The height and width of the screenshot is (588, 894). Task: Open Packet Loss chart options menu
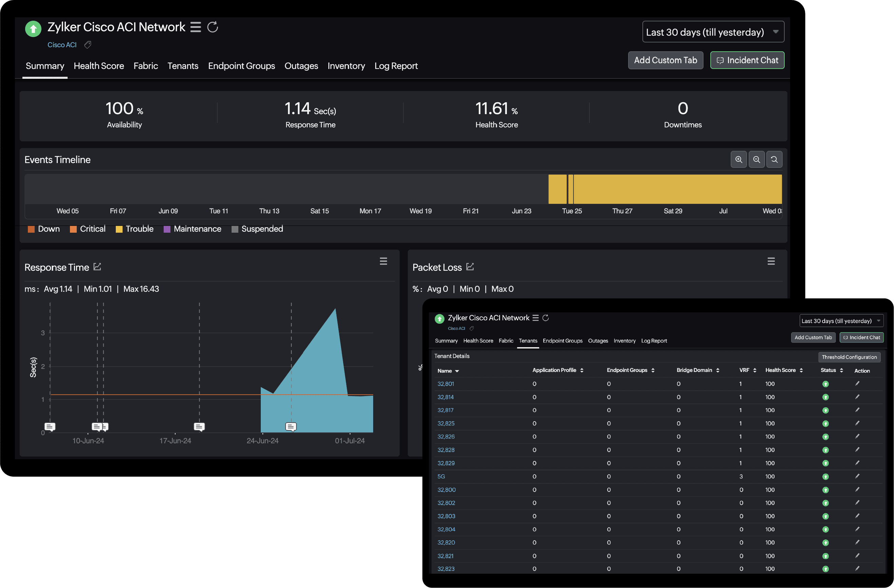click(x=771, y=261)
